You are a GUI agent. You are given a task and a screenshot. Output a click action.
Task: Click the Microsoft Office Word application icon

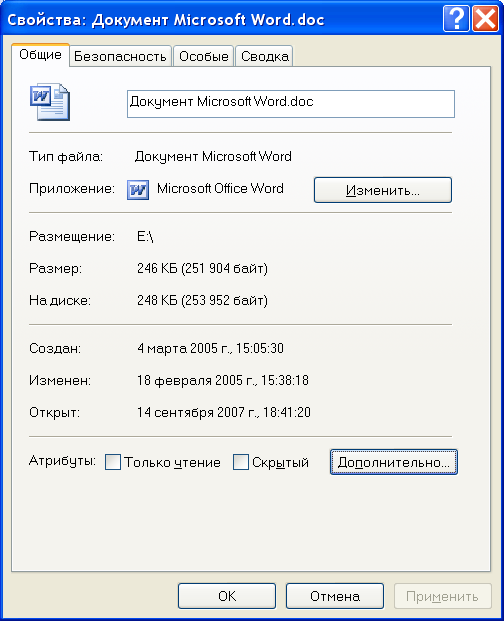pos(138,190)
